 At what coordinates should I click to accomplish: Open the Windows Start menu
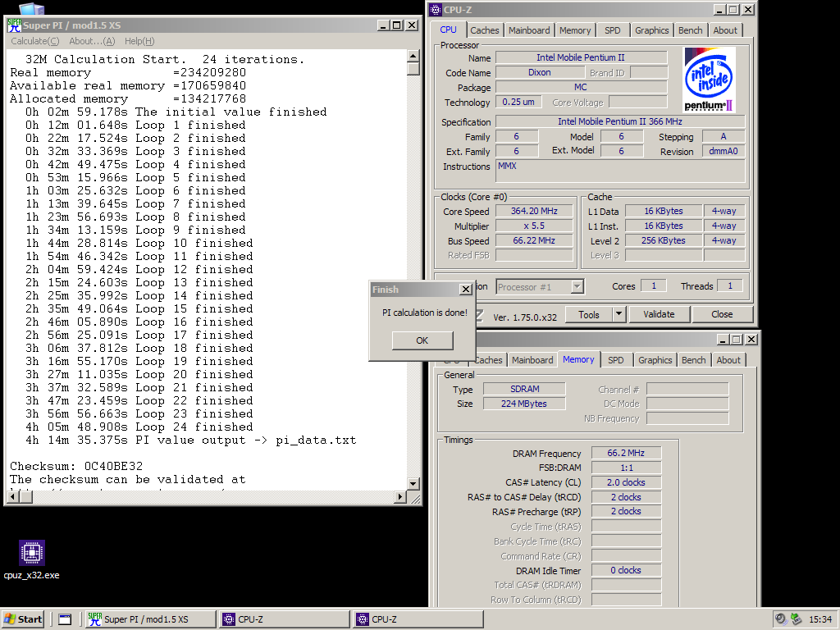point(23,619)
